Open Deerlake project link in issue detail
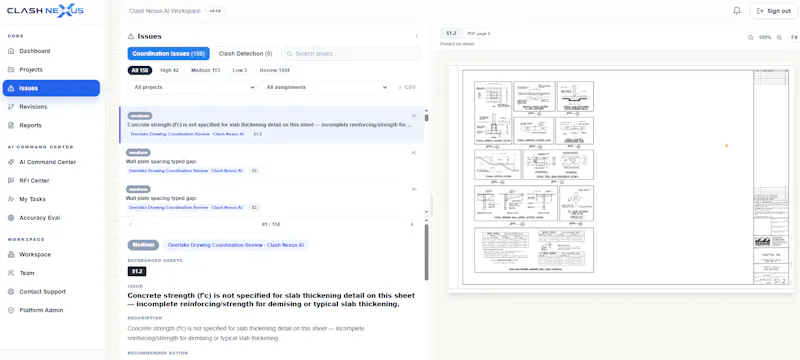The height and width of the screenshot is (360, 800). (236, 245)
